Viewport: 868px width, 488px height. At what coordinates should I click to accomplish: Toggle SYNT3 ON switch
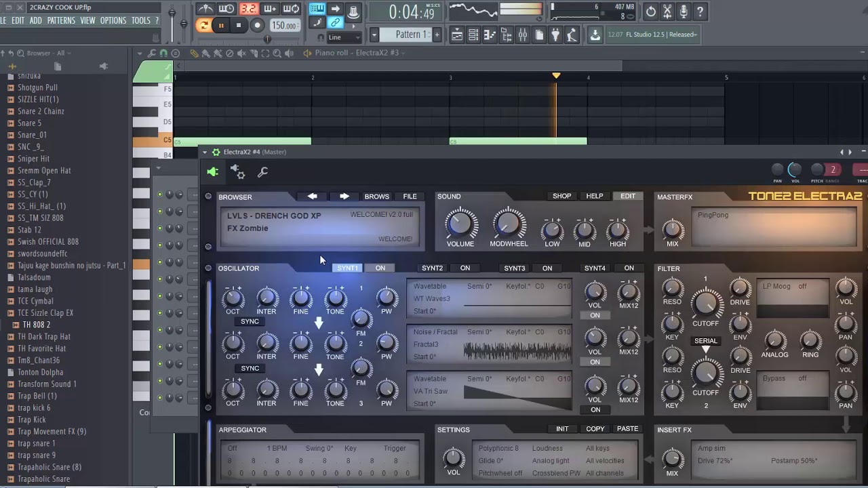(547, 268)
